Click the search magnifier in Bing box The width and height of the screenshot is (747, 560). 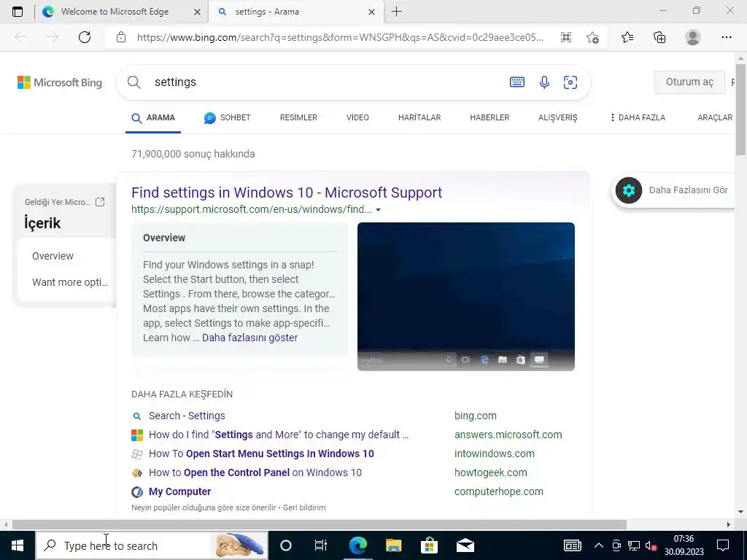click(x=134, y=82)
